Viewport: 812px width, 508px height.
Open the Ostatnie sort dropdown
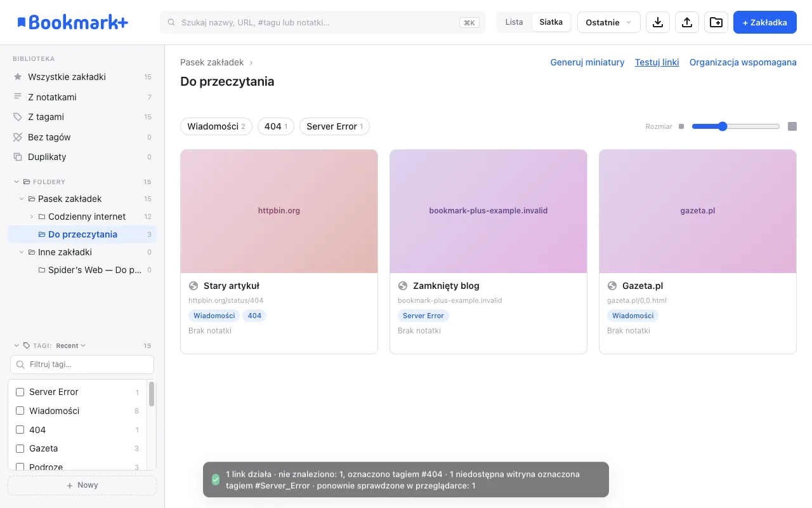pos(609,22)
